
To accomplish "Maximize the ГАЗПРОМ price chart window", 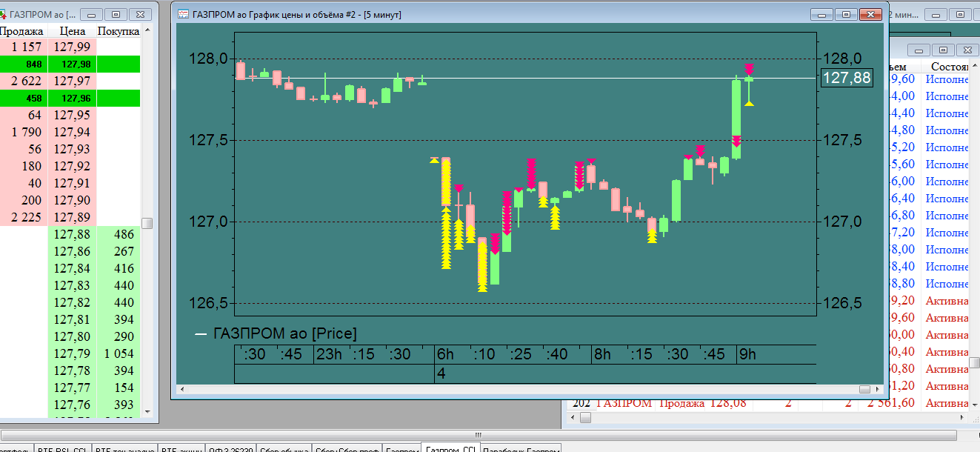I will [846, 14].
